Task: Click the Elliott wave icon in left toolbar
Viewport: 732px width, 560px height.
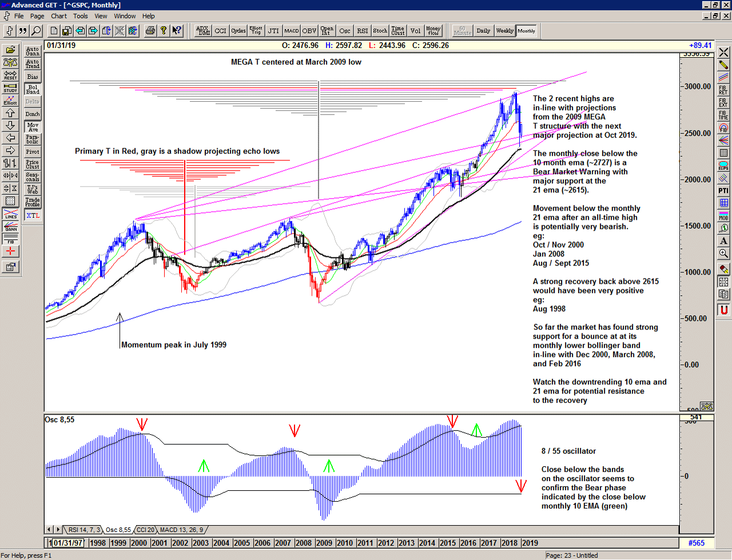Action: tap(10, 100)
